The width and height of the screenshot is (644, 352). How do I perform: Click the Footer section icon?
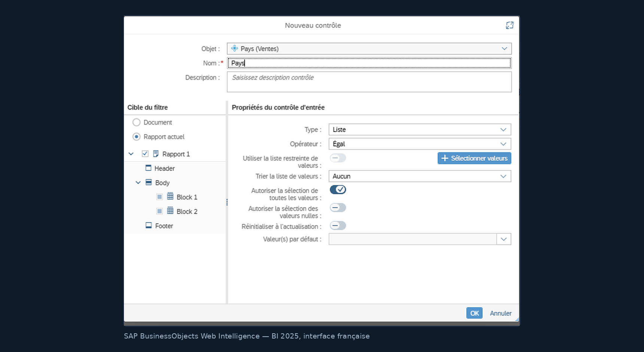tap(149, 225)
